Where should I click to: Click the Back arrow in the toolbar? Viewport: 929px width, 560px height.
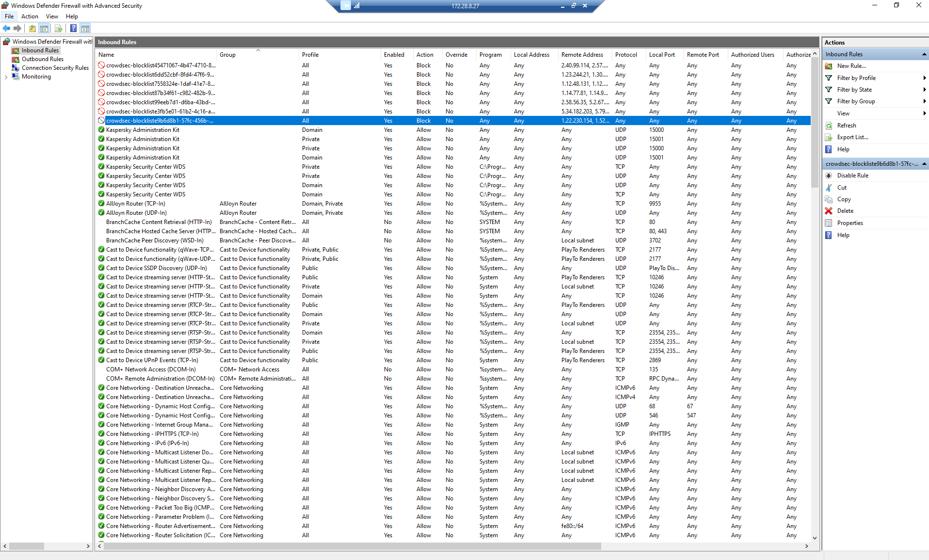click(6, 29)
